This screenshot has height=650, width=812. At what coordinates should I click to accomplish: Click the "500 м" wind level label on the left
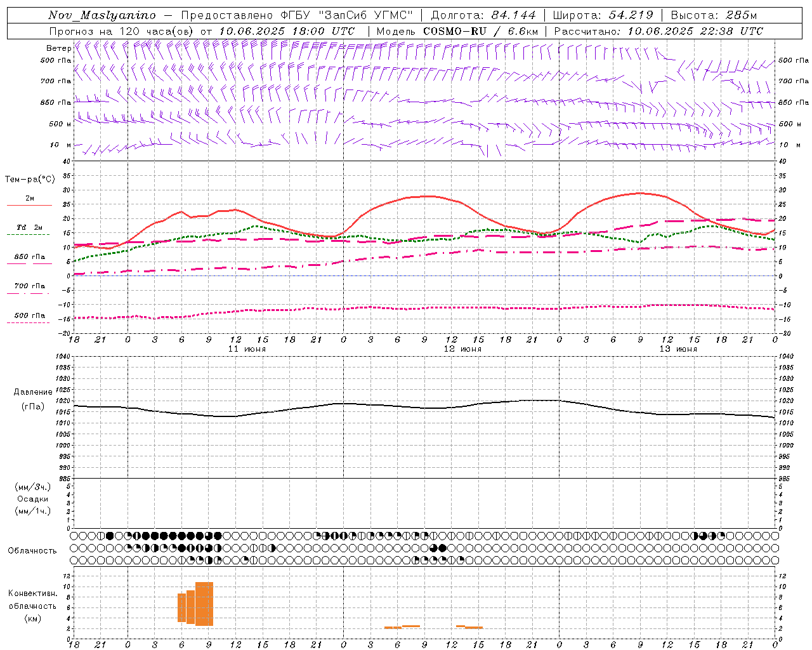click(x=60, y=124)
